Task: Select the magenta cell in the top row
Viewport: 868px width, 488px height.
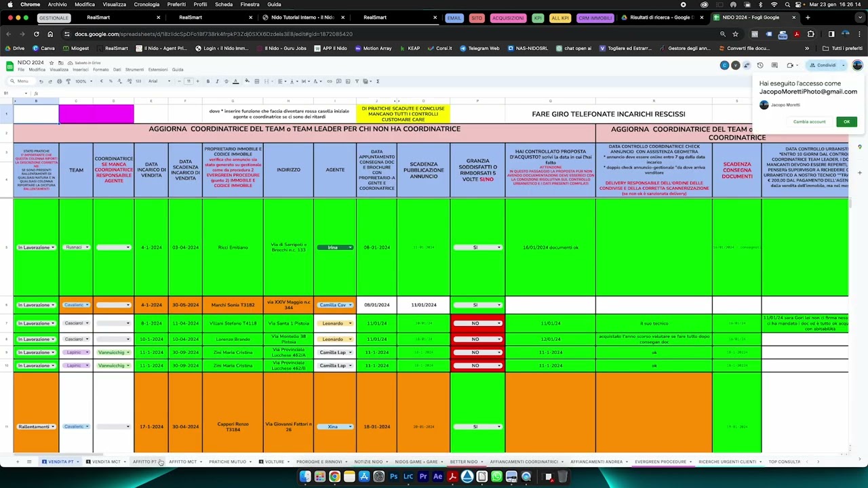Action: [x=96, y=114]
